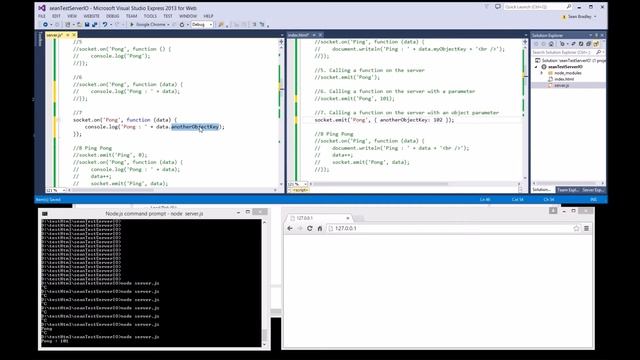Click Chrome reload button
640x360 pixels.
pyautogui.click(x=309, y=229)
